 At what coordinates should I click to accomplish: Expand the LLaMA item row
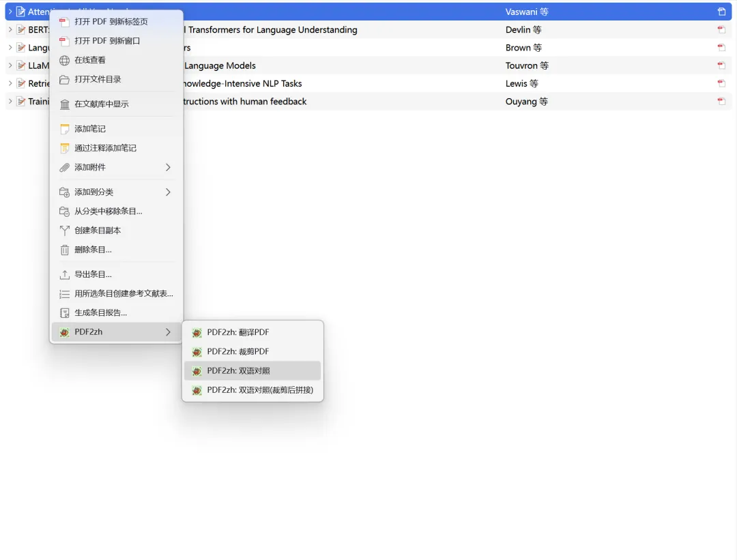pyautogui.click(x=10, y=65)
